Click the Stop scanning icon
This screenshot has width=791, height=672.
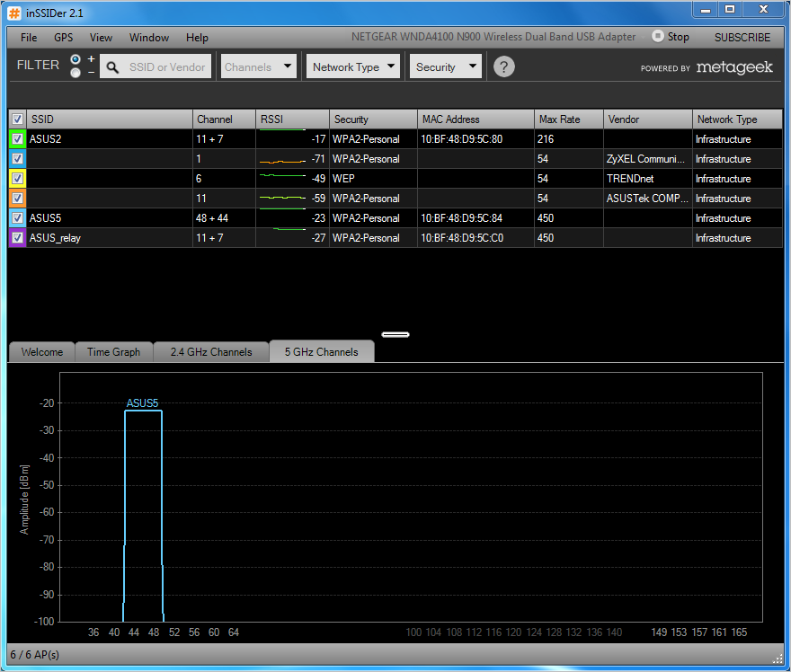[657, 36]
